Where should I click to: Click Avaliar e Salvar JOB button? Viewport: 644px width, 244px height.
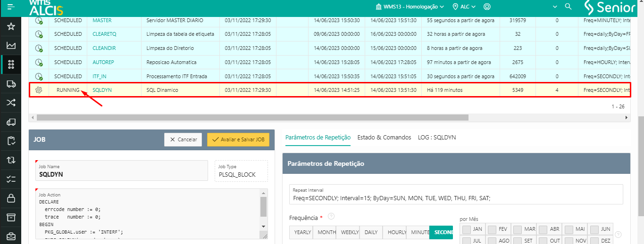click(238, 139)
